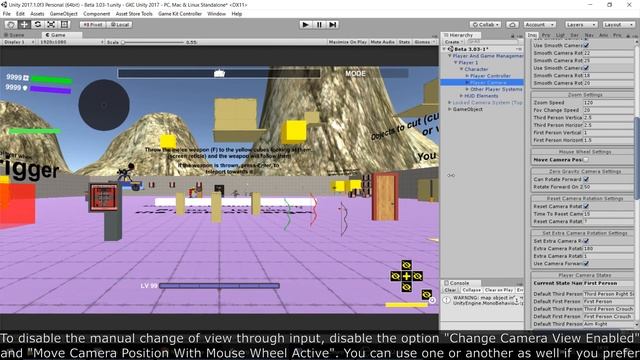This screenshot has height=360, width=640.
Task: Toggle Maximize On Play
Action: pyautogui.click(x=348, y=42)
